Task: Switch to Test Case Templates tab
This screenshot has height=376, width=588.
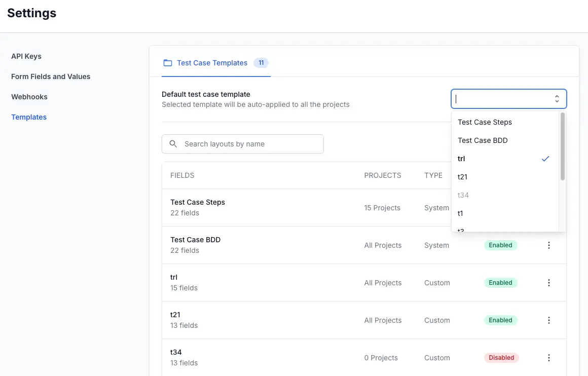Action: pos(212,63)
